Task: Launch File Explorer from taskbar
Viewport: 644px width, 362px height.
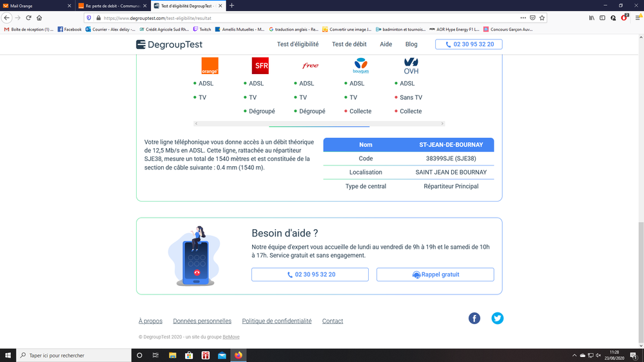Action: pyautogui.click(x=173, y=355)
